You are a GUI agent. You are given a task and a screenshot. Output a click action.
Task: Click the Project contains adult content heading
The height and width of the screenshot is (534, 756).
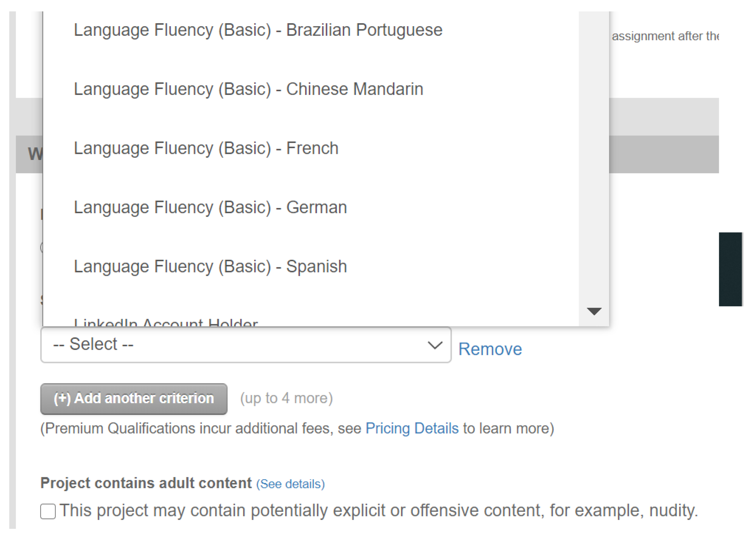click(146, 483)
